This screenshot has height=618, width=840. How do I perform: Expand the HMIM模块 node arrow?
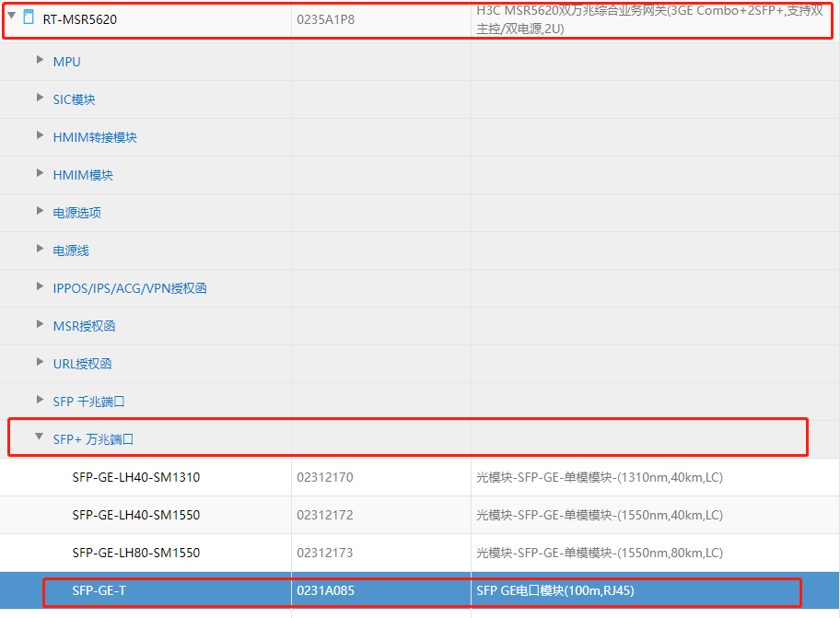pos(40,172)
